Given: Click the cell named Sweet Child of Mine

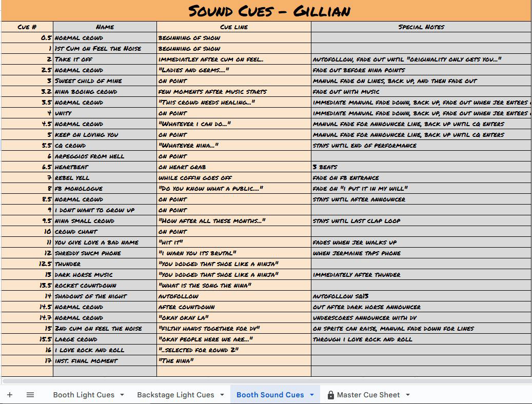Looking at the screenshot, I should click(105, 81).
